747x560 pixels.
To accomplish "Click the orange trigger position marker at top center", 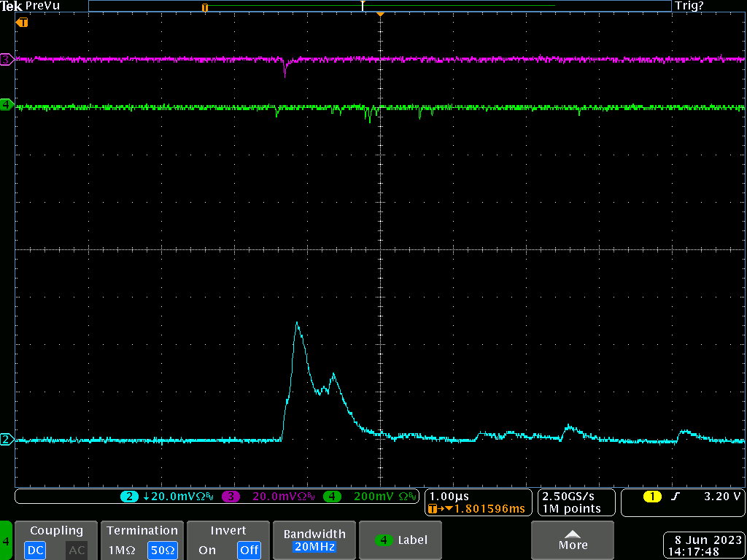I will [x=379, y=15].
